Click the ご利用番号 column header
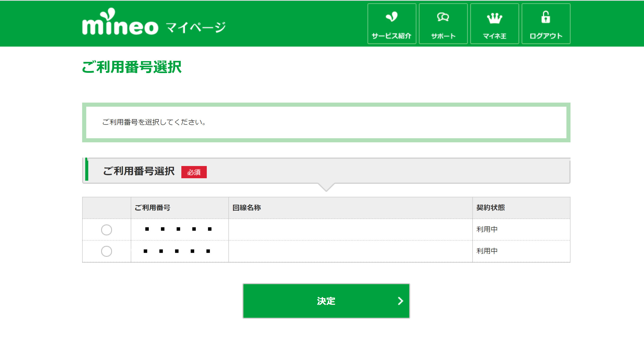The image size is (644, 359). [x=152, y=208]
